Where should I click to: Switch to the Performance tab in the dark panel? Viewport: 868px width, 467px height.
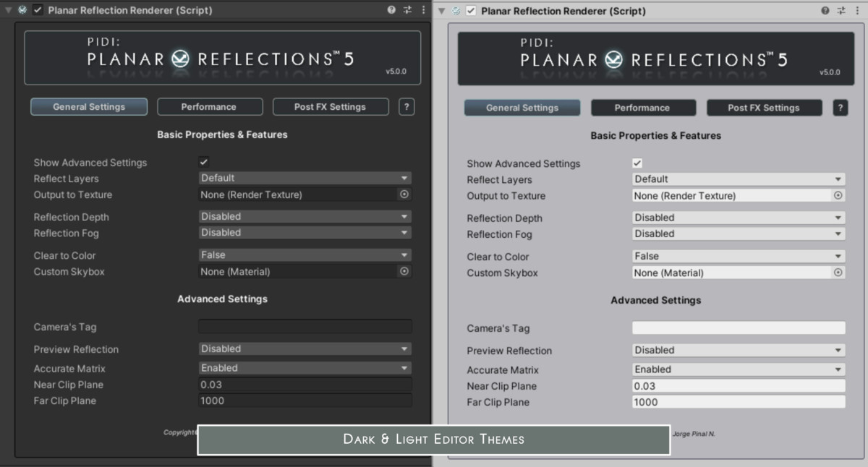(x=209, y=107)
